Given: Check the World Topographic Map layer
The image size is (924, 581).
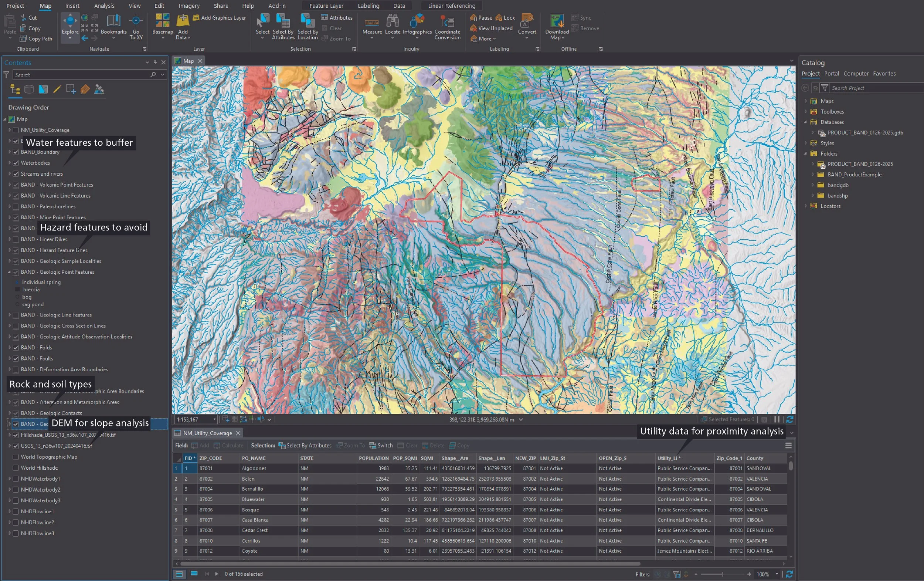Looking at the screenshot, I should pos(16,457).
